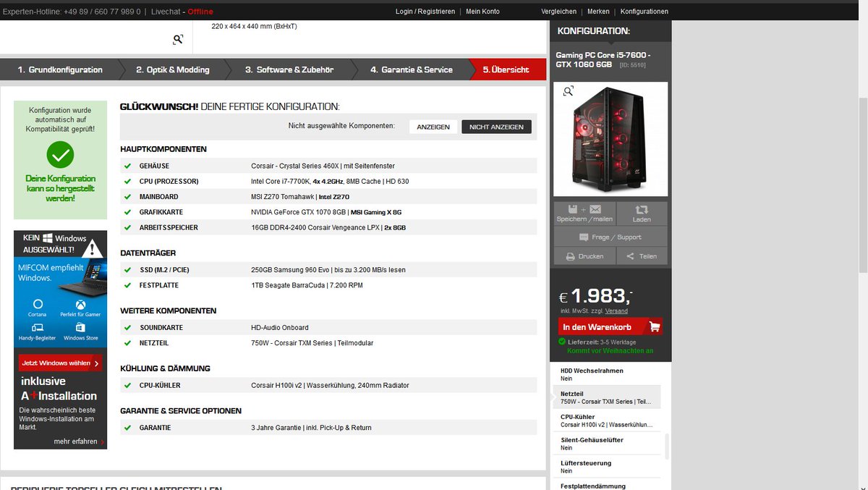Select the ARBEITSSPEICHER row
This screenshot has height=490, width=868.
(x=328, y=227)
